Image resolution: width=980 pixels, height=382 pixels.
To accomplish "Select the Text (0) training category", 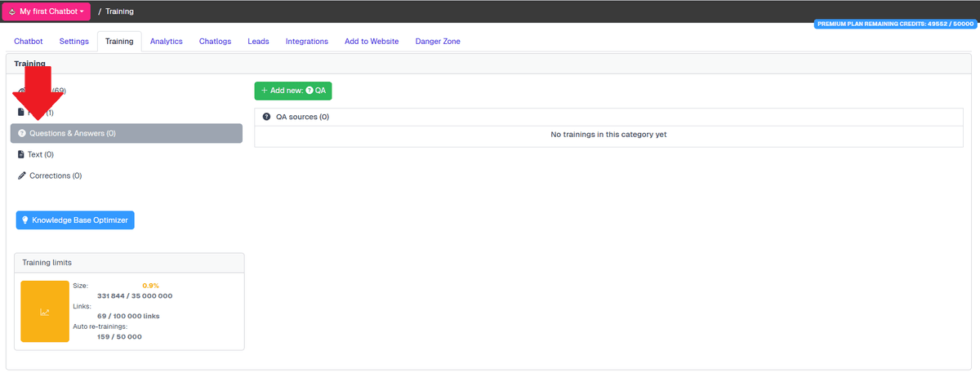I will [x=40, y=154].
